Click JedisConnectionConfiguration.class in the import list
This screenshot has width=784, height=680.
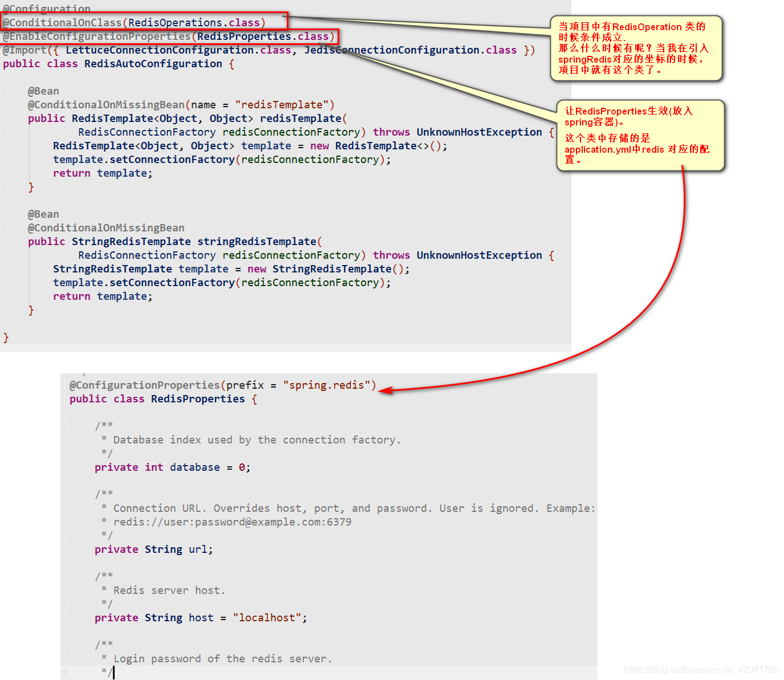(411, 50)
